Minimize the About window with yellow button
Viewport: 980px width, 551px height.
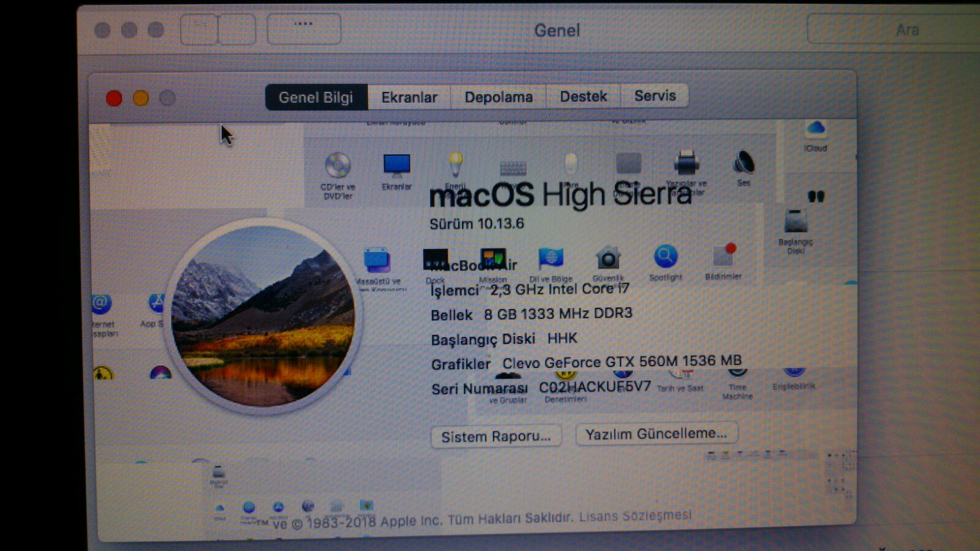(x=141, y=98)
